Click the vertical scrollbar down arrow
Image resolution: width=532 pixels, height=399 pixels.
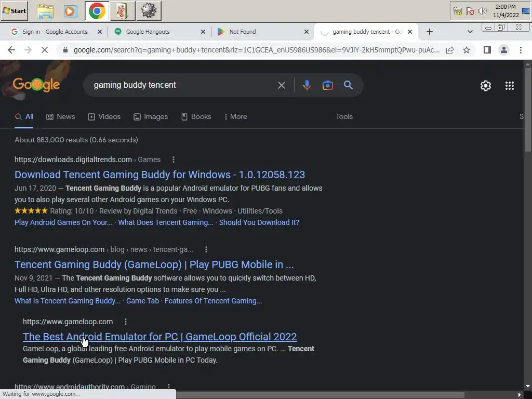(528, 386)
